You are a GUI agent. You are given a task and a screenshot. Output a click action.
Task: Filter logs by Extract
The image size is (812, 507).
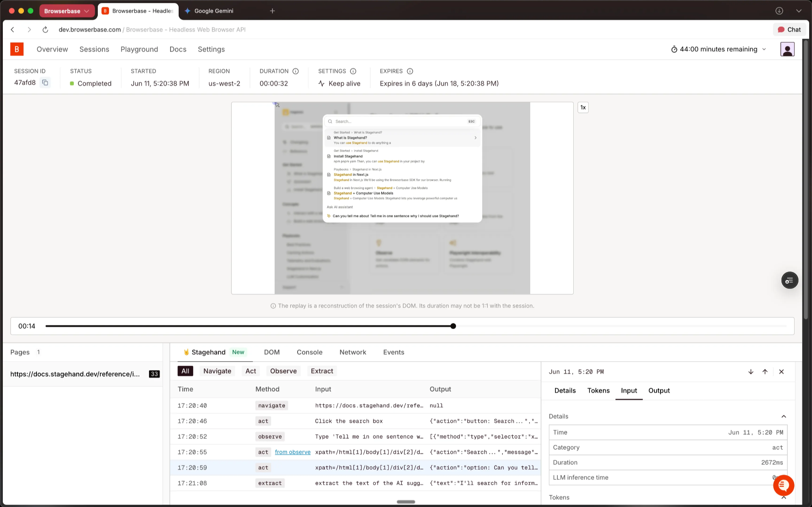pos(322,371)
